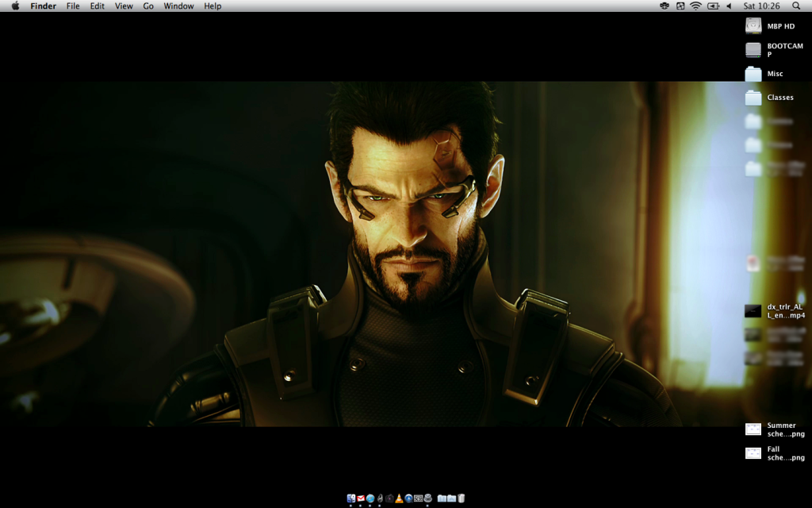The image size is (812, 508).
Task: Open the Edit menu
Action: tap(97, 6)
